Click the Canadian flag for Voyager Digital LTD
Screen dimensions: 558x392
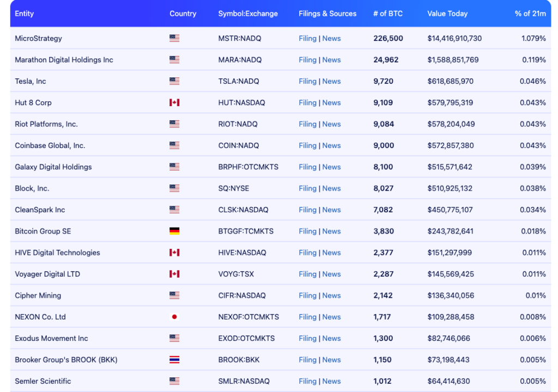pyautogui.click(x=174, y=274)
